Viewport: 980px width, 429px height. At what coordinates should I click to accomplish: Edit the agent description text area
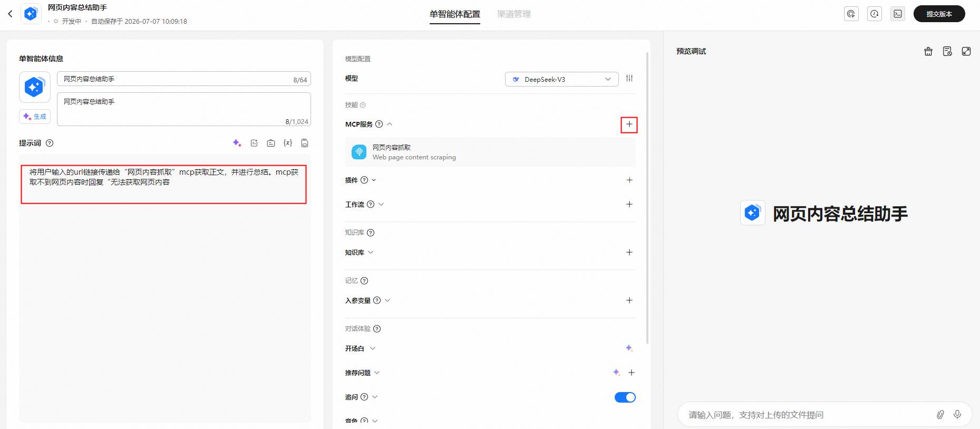coord(184,109)
